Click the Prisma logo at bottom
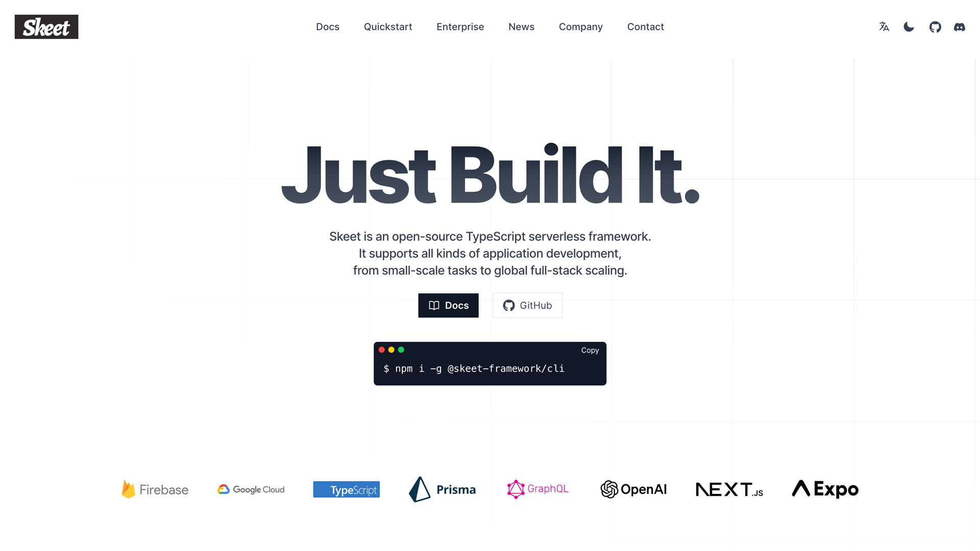This screenshot has height=551, width=980. (442, 489)
